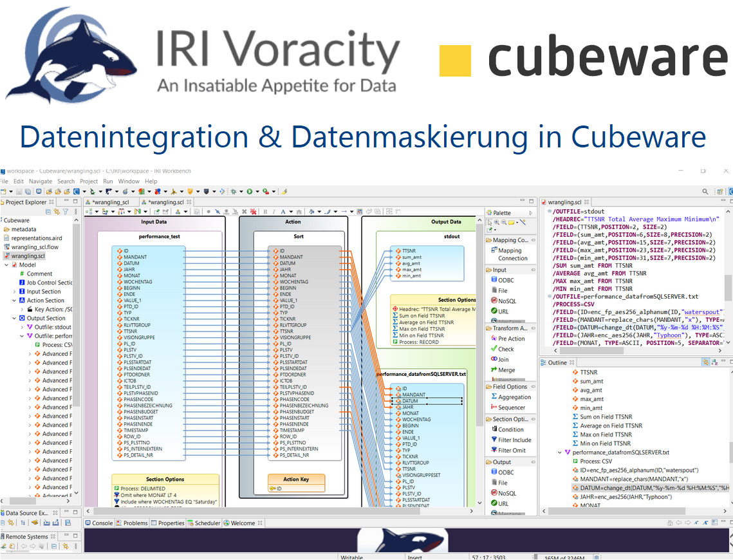
Task: Collapse the Output Section tree node
Action: pyautogui.click(x=15, y=319)
